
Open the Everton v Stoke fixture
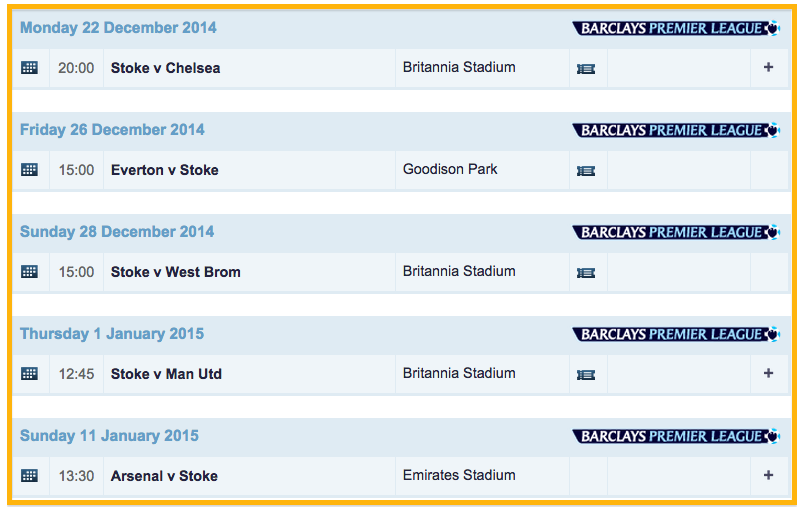(x=164, y=170)
